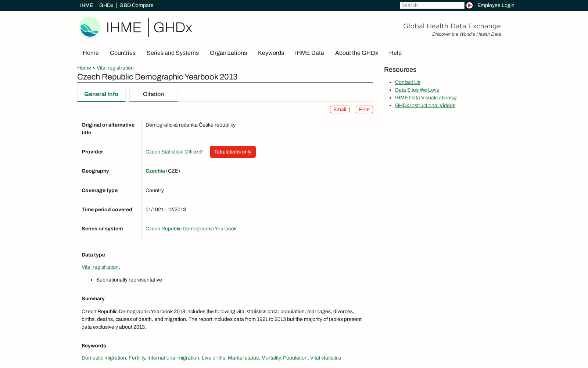Click the Global Health Data Exchange tagline
The width and height of the screenshot is (588, 368).
[x=452, y=26]
